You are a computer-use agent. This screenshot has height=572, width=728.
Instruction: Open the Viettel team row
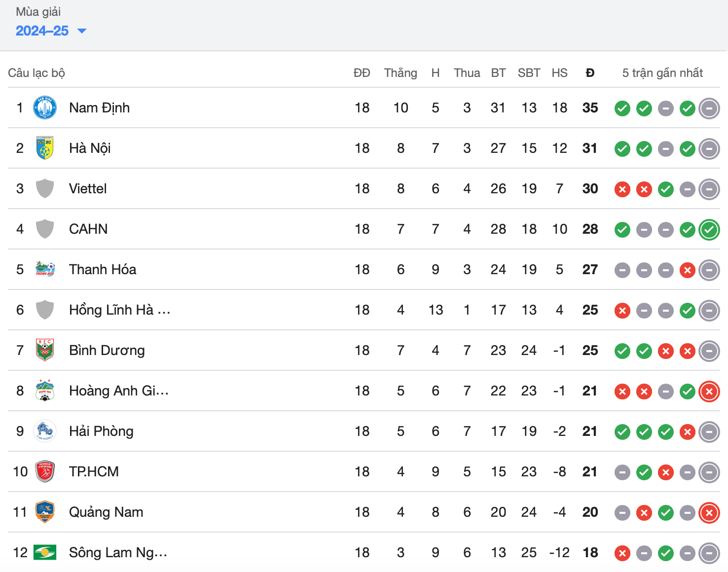(x=364, y=188)
